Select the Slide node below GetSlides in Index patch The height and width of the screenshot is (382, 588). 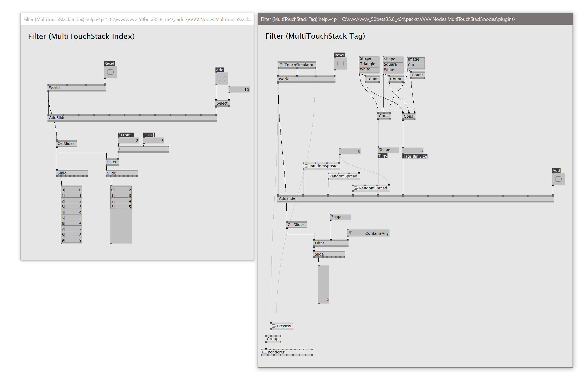click(x=72, y=173)
